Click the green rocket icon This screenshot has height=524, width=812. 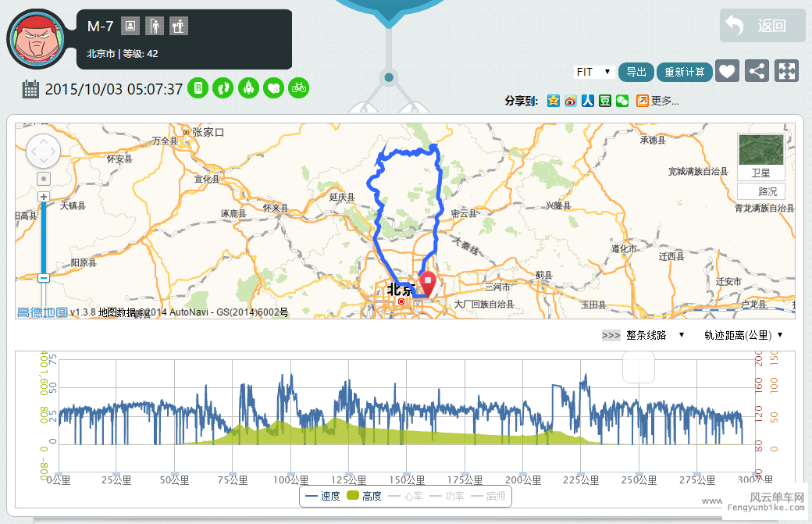pos(248,87)
